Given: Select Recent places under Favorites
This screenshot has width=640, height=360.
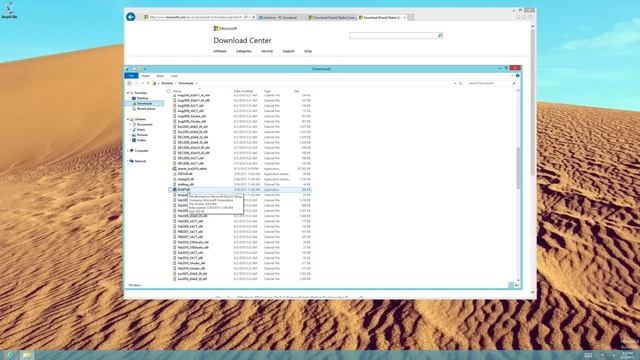Looking at the screenshot, I should click(x=146, y=109).
